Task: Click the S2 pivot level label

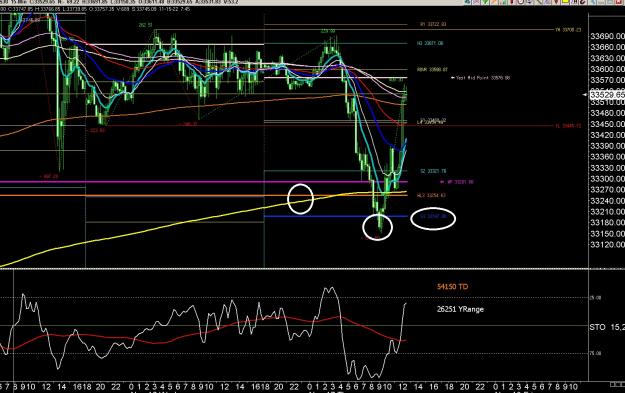Action: point(433,171)
